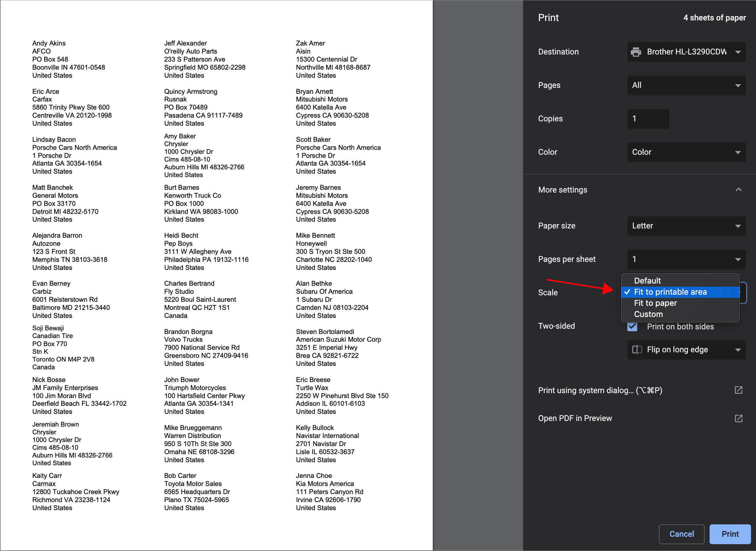
Task: Click the blue Print button
Action: [x=730, y=534]
